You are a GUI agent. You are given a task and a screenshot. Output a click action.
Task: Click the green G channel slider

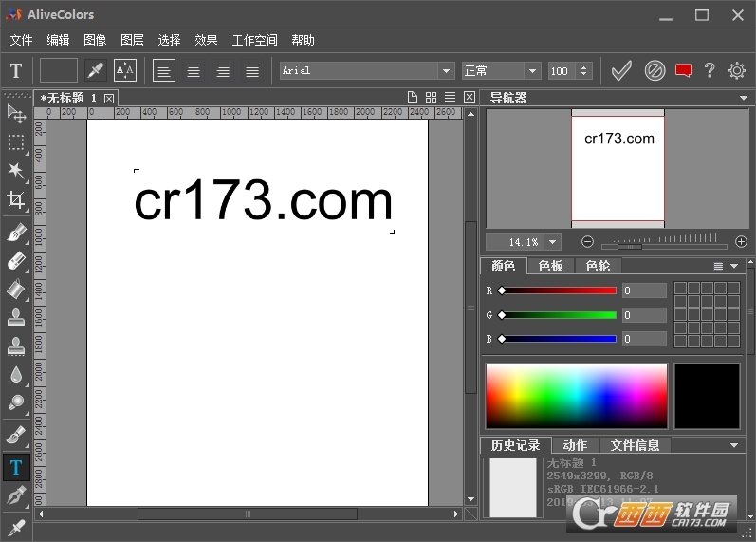[559, 315]
